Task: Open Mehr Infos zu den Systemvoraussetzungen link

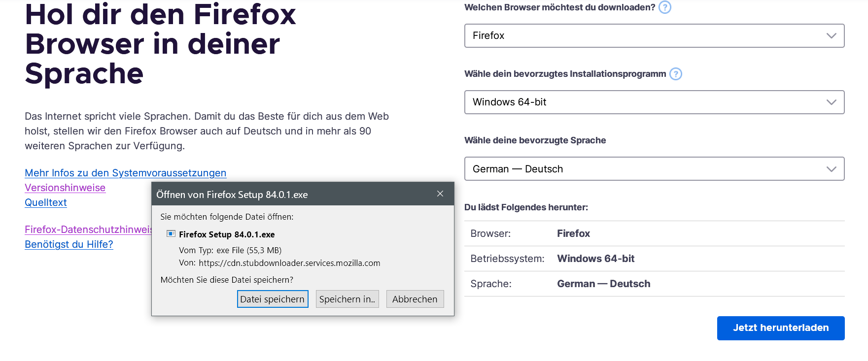Action: (x=126, y=173)
